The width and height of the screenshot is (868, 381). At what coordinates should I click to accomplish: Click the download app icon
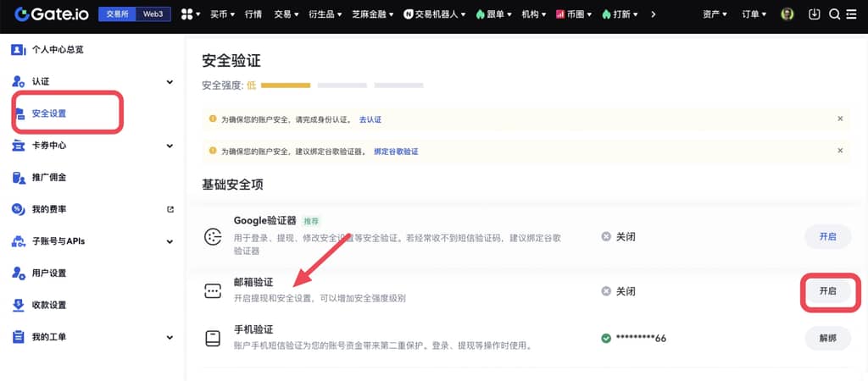coord(815,14)
